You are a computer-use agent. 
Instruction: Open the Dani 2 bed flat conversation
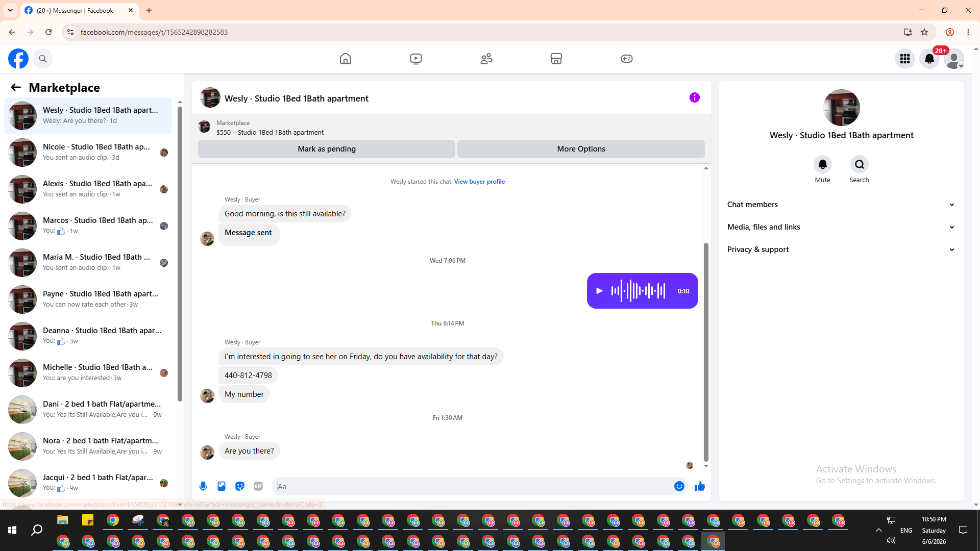pos(88,410)
